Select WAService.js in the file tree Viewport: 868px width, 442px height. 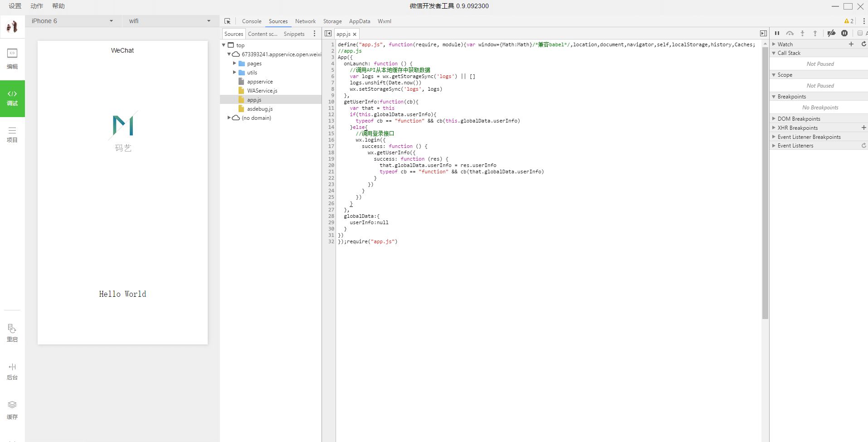tap(262, 91)
